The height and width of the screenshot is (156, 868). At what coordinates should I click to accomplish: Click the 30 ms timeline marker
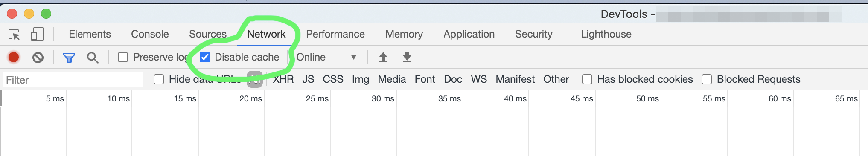click(x=383, y=98)
